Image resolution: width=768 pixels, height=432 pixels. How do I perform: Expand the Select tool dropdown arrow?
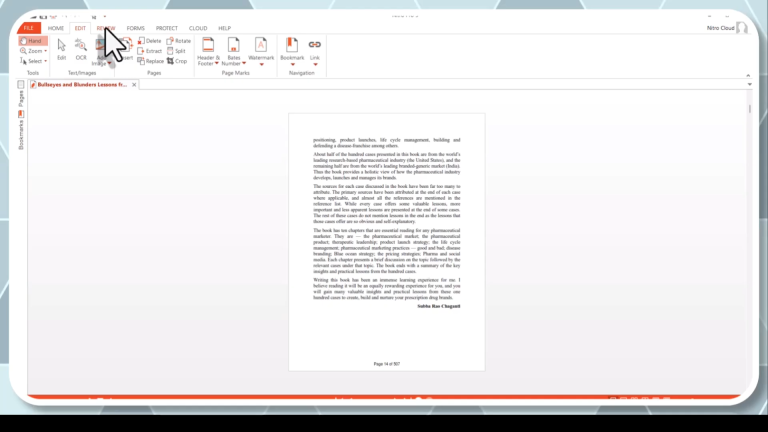[x=46, y=61]
